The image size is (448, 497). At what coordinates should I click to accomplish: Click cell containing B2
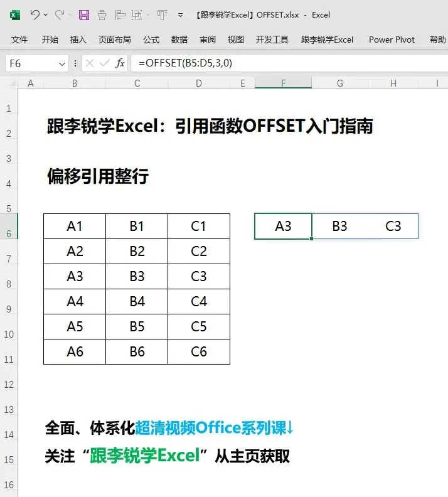click(137, 252)
